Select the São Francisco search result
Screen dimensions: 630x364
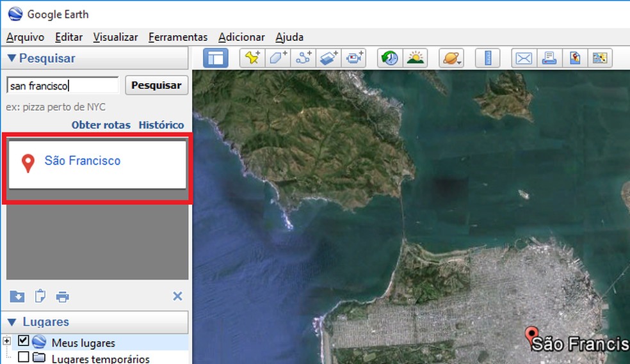pos(97,164)
